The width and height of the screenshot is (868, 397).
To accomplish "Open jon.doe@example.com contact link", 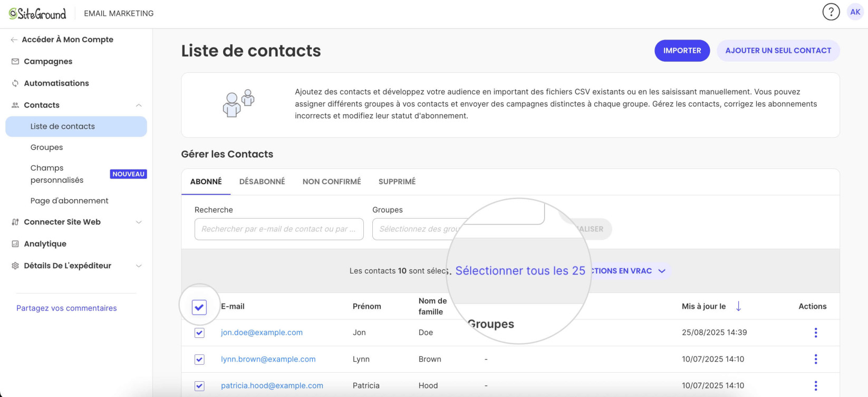I will [x=262, y=333].
